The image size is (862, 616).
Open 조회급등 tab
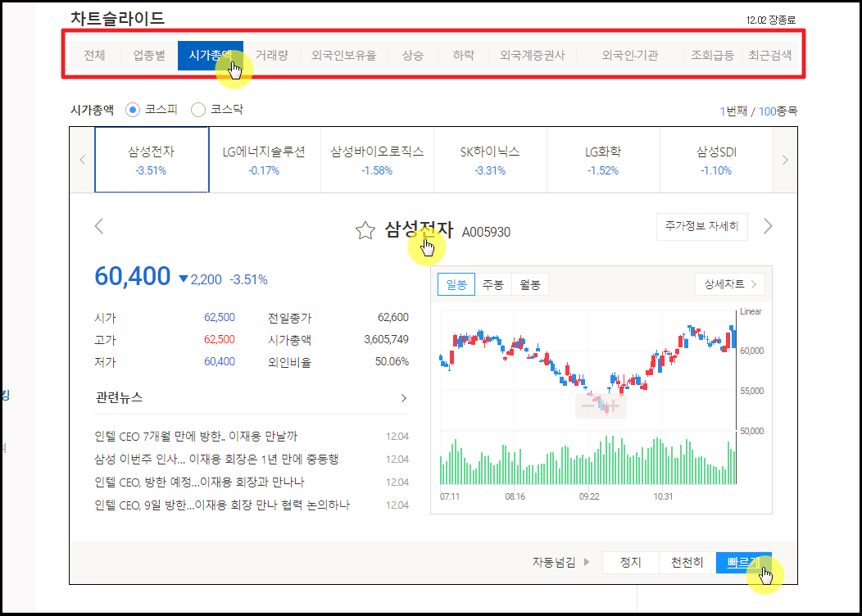coord(713,56)
